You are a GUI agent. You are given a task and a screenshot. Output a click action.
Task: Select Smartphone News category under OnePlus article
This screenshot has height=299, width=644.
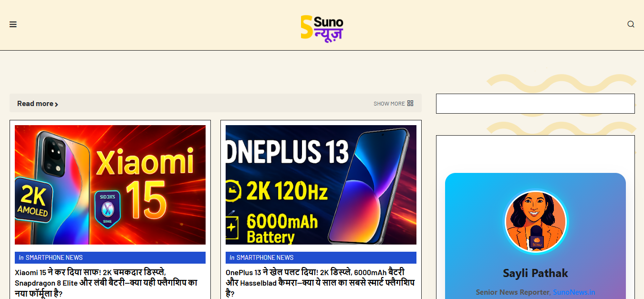265,257
